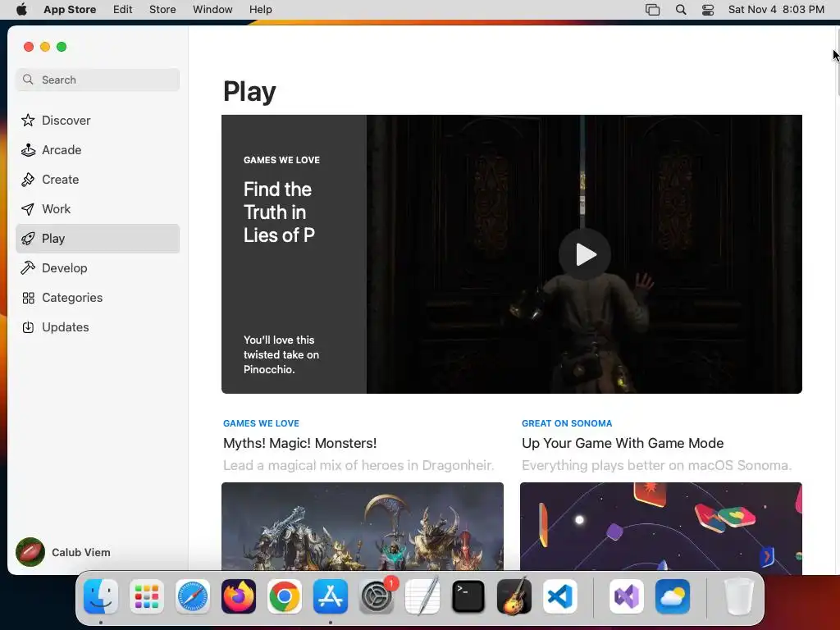
Task: Open Spotlight search in menu bar
Action: [x=681, y=10]
